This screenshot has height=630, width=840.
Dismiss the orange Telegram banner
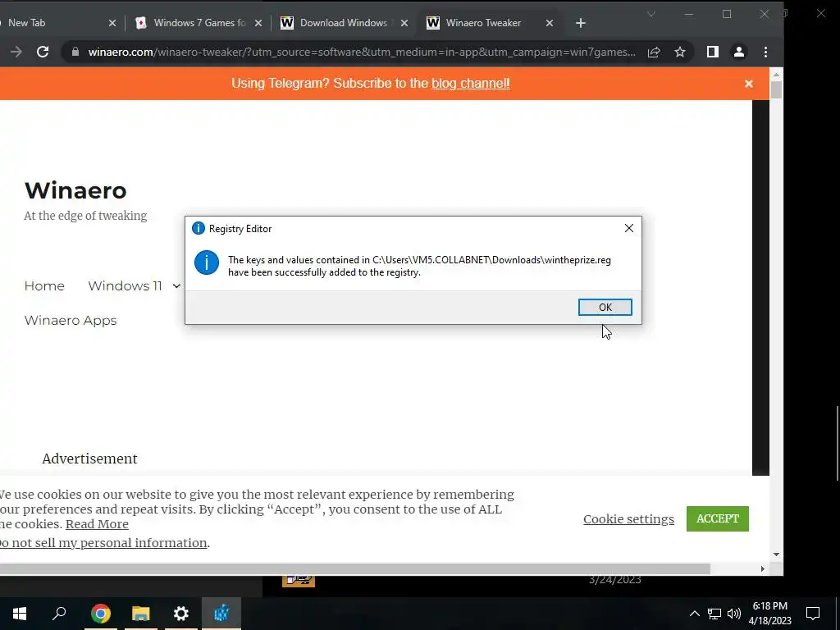point(749,84)
